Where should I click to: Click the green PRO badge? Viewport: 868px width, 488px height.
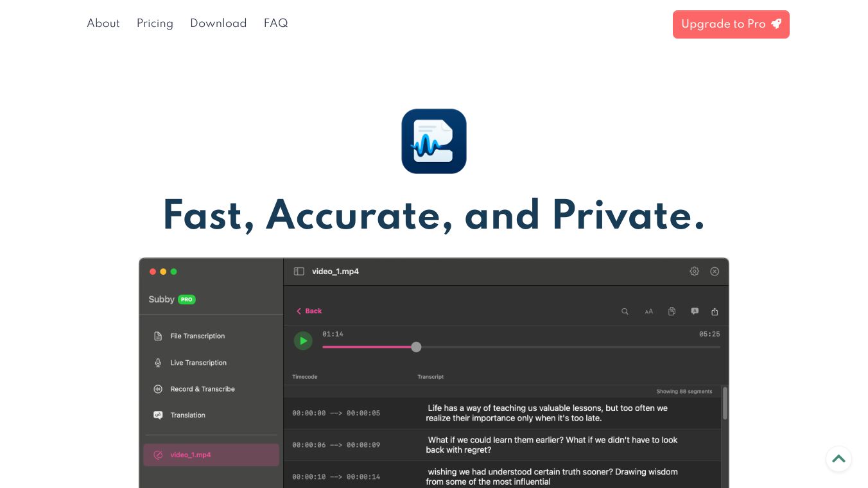[187, 299]
